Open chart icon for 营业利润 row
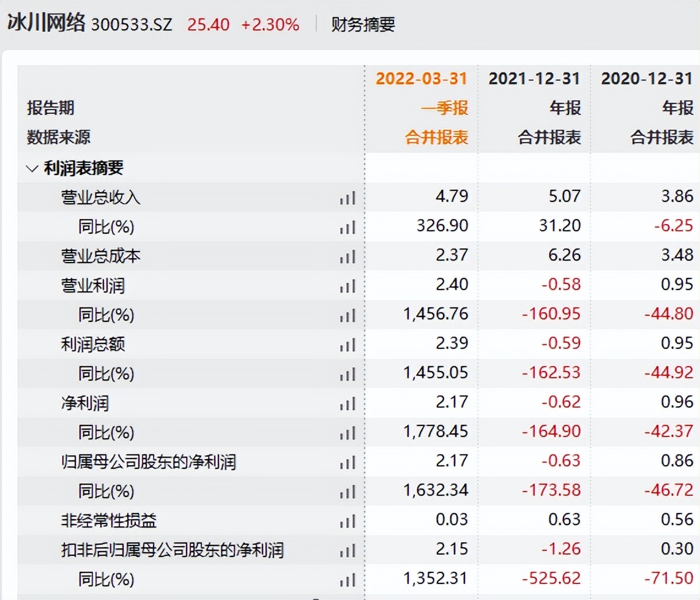Image resolution: width=700 pixels, height=600 pixels. pos(348,286)
